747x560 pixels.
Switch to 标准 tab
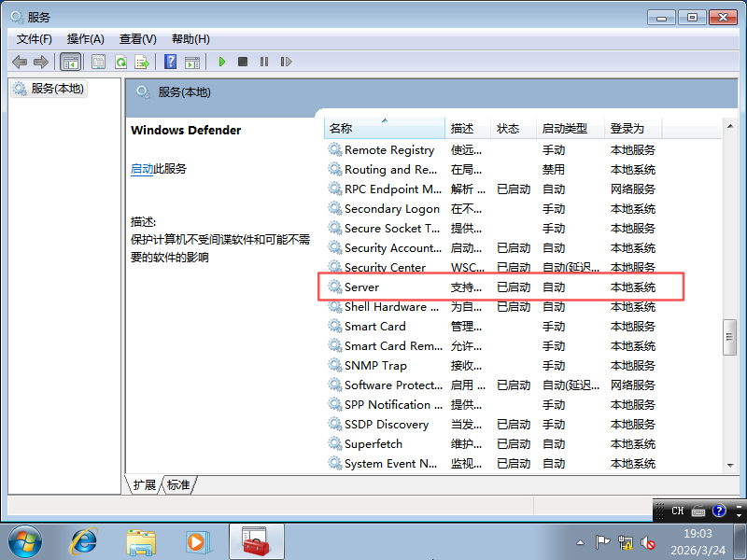tap(178, 484)
